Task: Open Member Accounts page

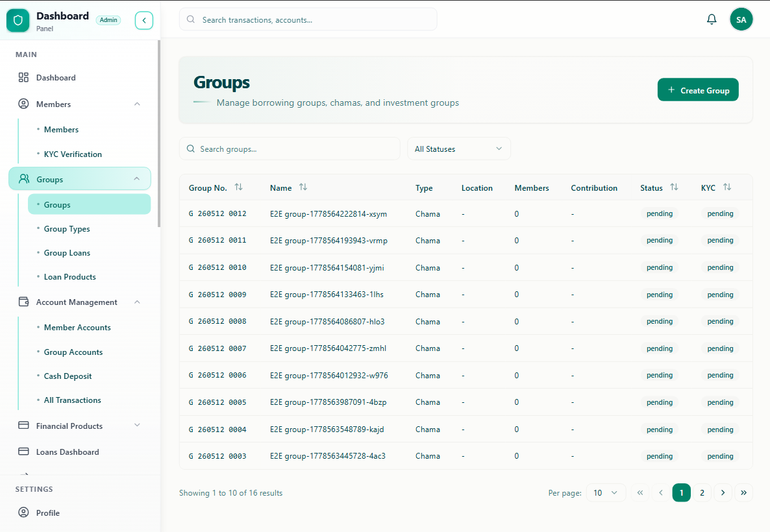Action: click(77, 328)
